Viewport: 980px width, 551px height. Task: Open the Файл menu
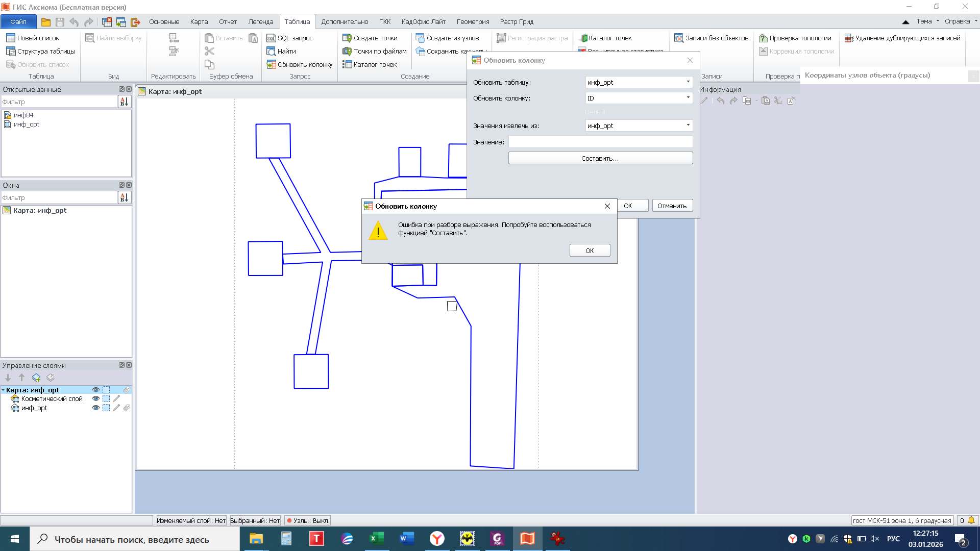tap(18, 22)
